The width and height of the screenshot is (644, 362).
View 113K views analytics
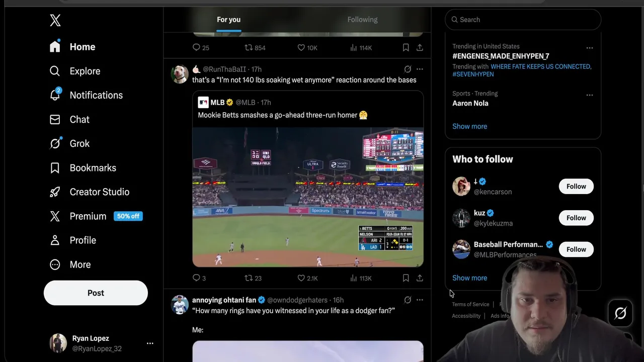point(361,278)
